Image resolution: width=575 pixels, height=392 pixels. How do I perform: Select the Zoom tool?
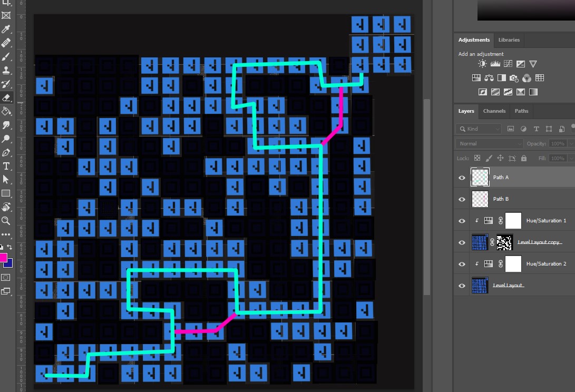point(6,221)
